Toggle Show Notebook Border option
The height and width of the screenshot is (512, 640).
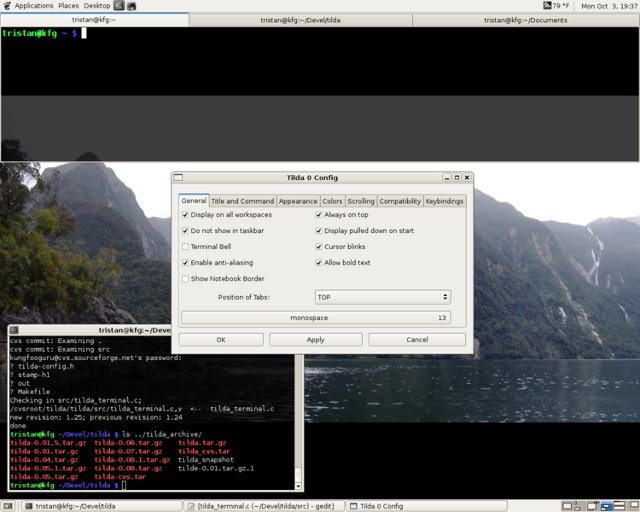click(185, 278)
